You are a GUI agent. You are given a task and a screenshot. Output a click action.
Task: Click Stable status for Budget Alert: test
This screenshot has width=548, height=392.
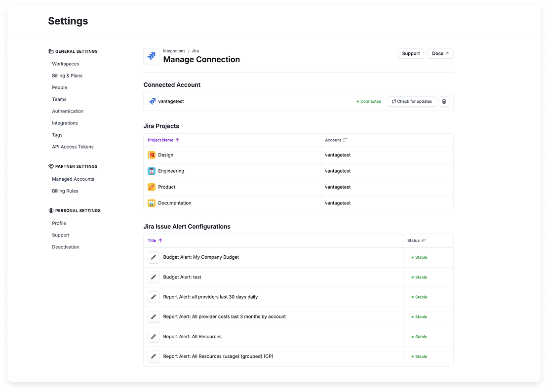(x=419, y=277)
